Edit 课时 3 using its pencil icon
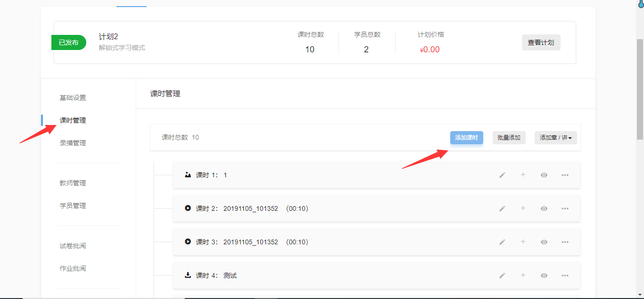The height and width of the screenshot is (299, 644). (x=502, y=242)
